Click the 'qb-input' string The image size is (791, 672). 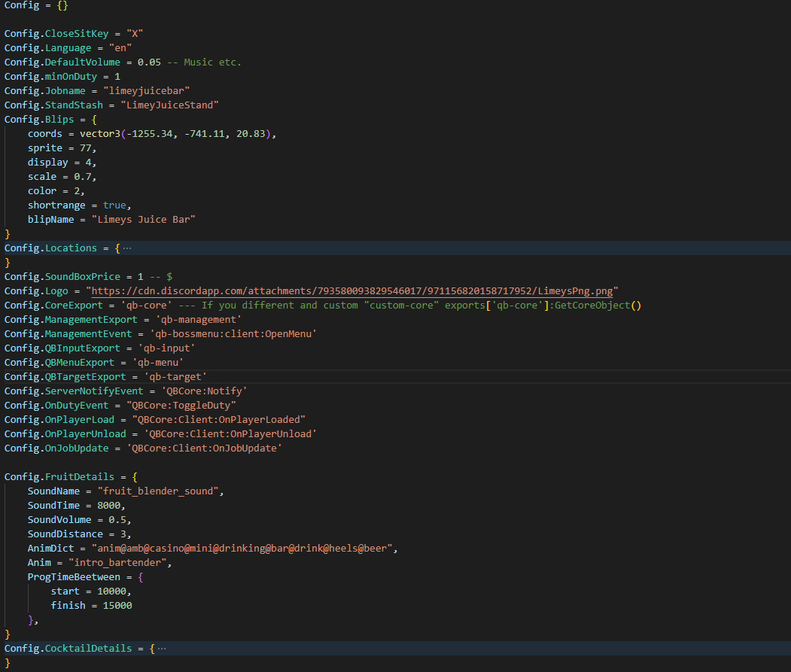(x=166, y=348)
